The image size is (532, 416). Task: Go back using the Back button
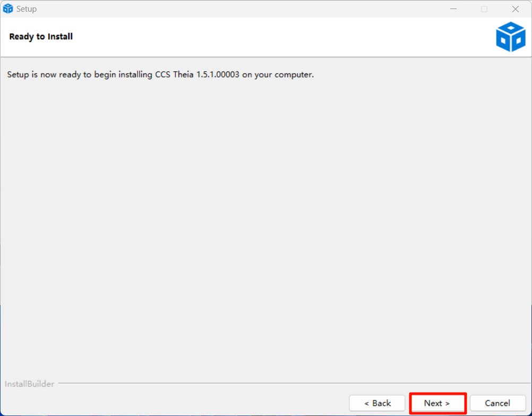tap(377, 403)
